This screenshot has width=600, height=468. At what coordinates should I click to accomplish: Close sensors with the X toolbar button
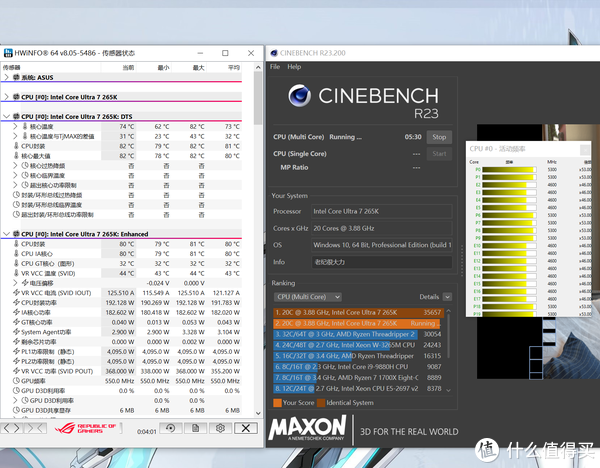tap(246, 428)
